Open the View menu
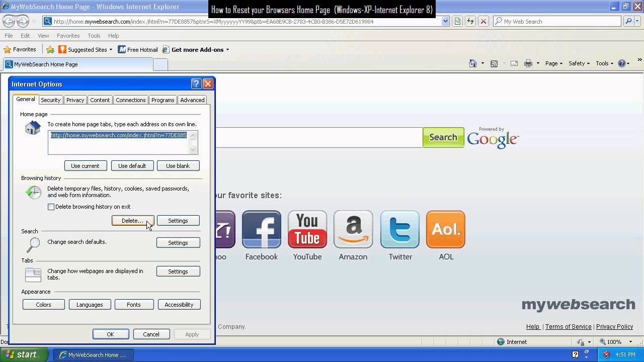This screenshot has width=644, height=362. (x=43, y=36)
